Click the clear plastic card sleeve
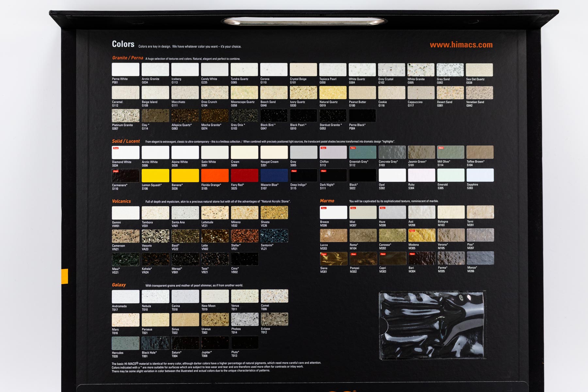This screenshot has width=588, height=392. pos(433,325)
